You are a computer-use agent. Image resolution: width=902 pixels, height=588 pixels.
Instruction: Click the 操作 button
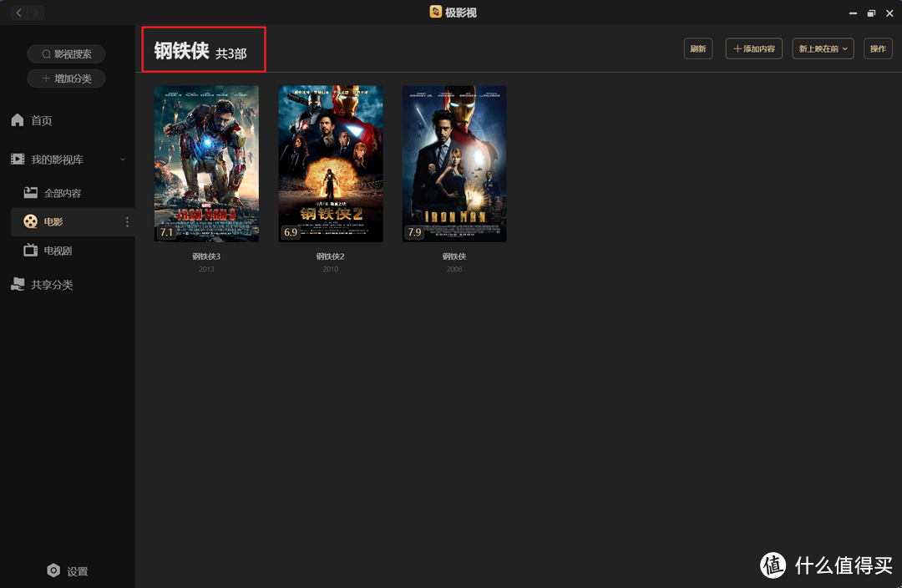(x=878, y=49)
